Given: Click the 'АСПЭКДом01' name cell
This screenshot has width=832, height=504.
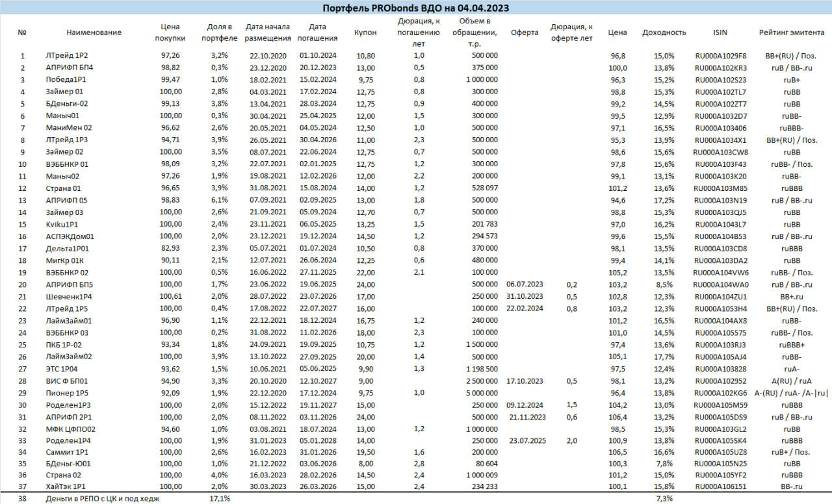Looking at the screenshot, I should 70,236.
